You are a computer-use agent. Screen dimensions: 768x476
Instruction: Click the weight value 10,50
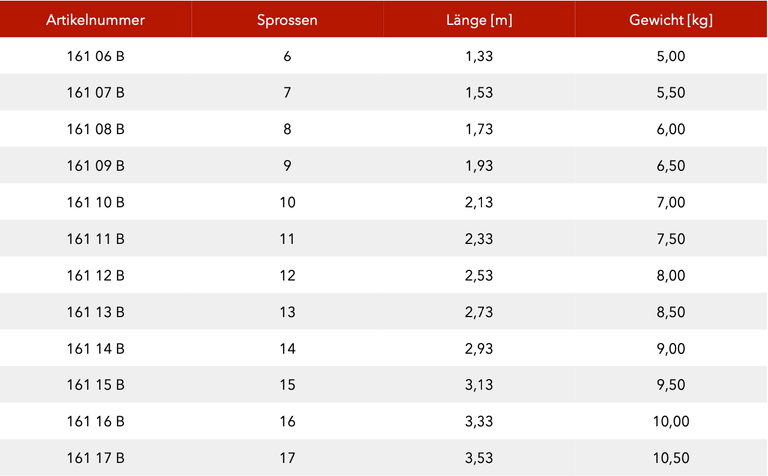click(671, 458)
